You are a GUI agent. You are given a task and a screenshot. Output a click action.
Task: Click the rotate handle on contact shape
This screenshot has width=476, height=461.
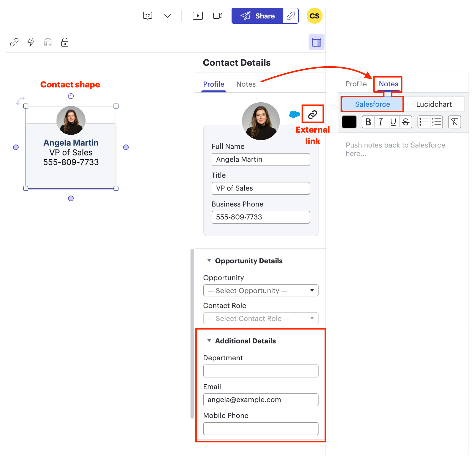(20, 101)
